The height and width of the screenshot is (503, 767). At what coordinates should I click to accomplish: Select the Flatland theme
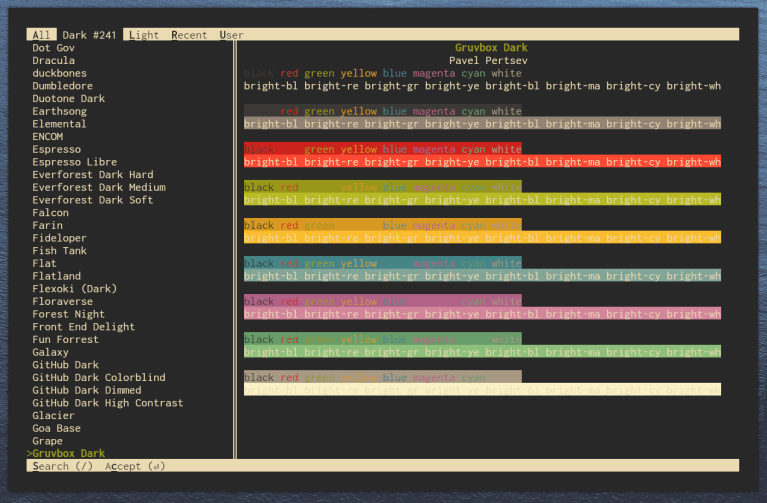[x=56, y=276]
